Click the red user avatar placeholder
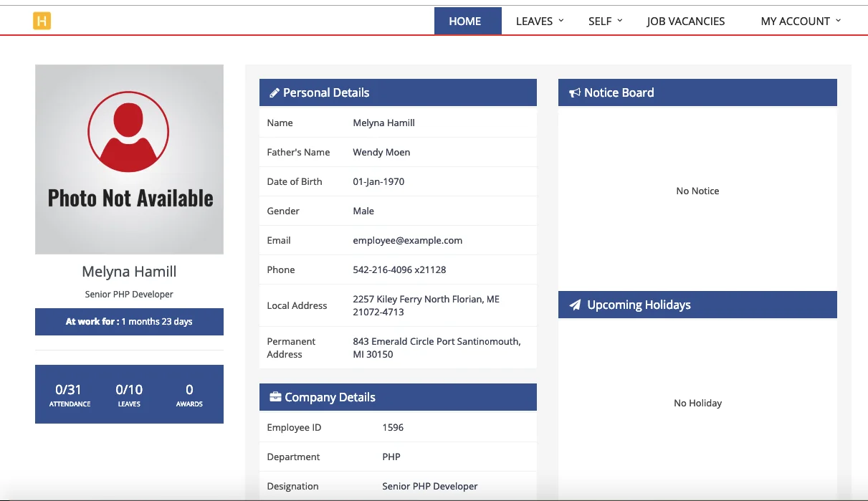868x501 pixels. pos(128,133)
